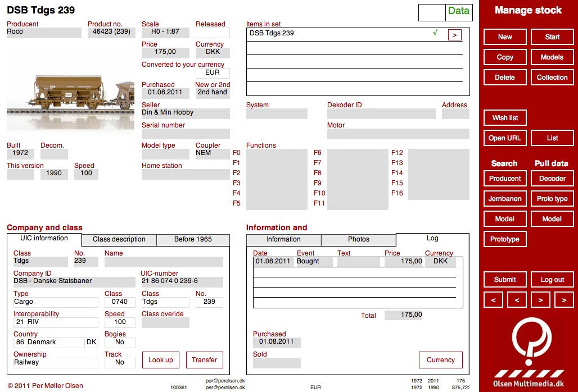Go to previous record arrow

517,300
